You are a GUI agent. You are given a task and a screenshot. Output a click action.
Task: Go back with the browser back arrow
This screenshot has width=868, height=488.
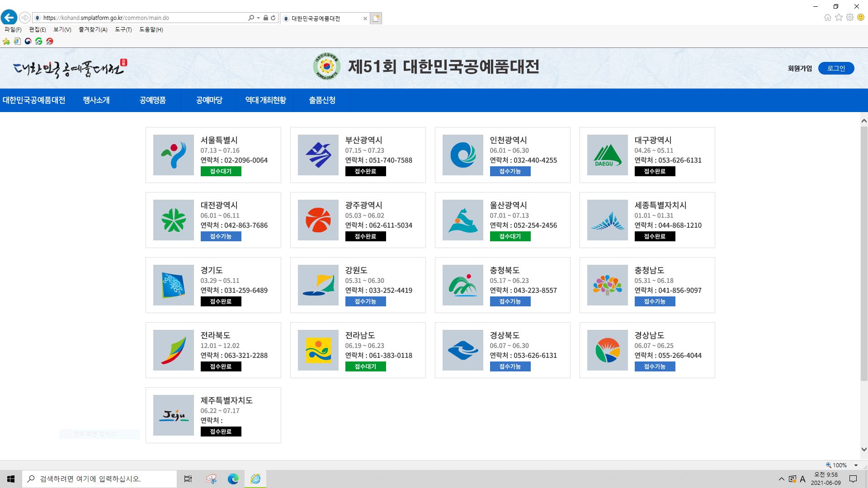pyautogui.click(x=9, y=18)
